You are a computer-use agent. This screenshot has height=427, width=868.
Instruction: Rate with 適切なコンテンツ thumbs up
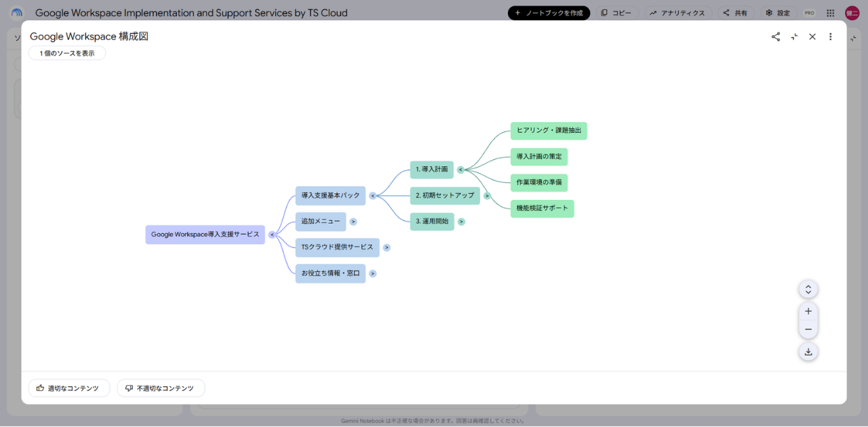tap(69, 388)
